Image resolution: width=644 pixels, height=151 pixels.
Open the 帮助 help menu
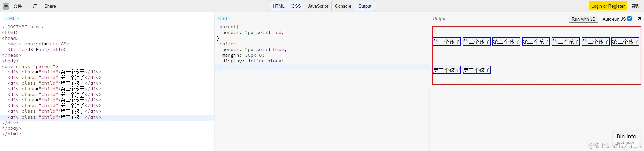[636, 6]
